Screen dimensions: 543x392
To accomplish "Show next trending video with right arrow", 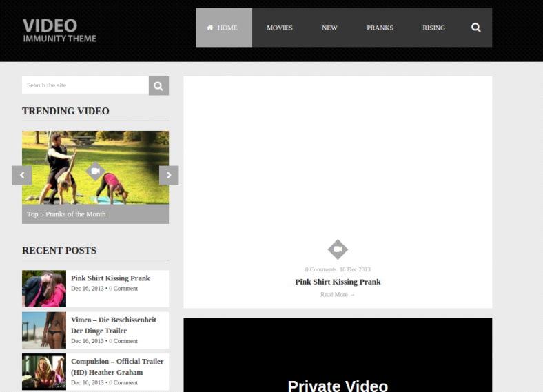I will tap(169, 175).
